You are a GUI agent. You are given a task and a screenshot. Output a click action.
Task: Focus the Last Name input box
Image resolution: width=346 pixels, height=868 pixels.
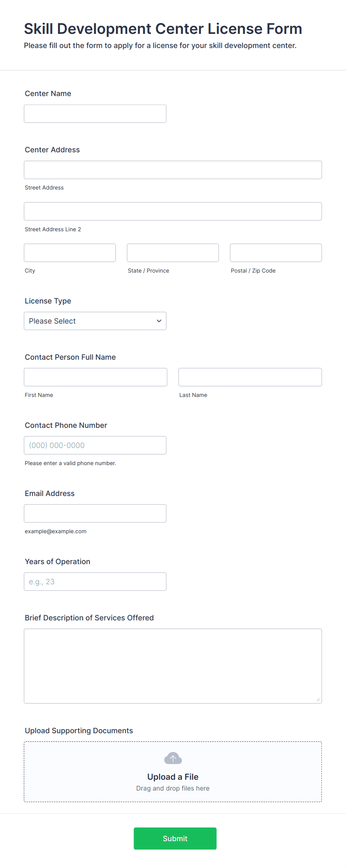coord(250,377)
